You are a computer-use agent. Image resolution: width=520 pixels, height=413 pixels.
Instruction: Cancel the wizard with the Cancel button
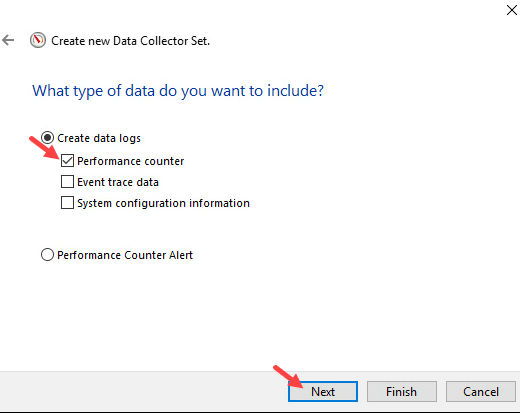click(481, 391)
